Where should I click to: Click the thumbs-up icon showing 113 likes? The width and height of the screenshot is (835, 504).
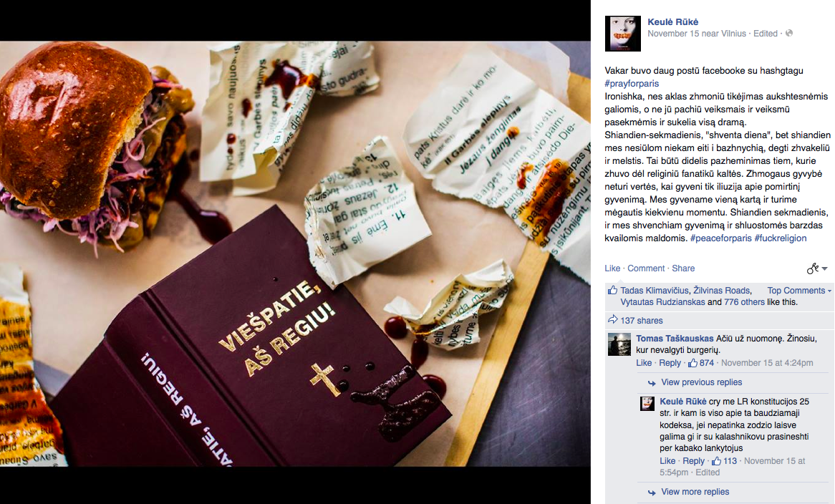pos(716,460)
